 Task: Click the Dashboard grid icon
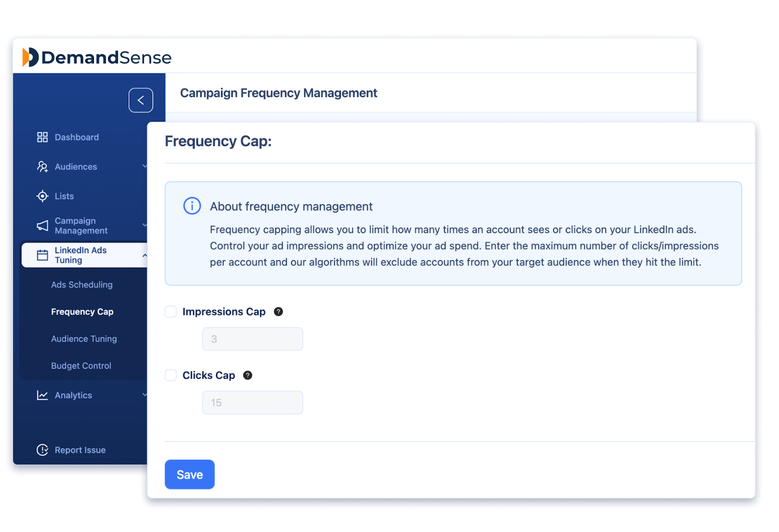point(42,137)
